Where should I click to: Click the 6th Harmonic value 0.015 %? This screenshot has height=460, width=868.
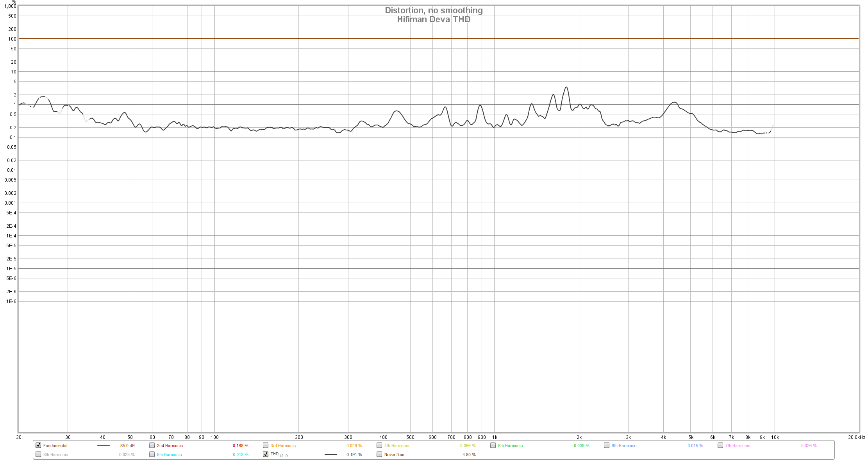point(695,446)
